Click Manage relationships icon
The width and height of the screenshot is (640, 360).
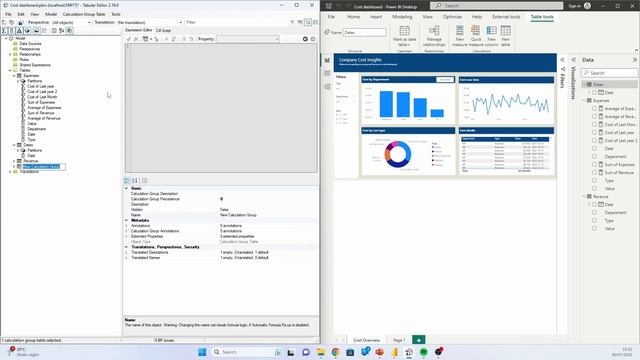434,31
